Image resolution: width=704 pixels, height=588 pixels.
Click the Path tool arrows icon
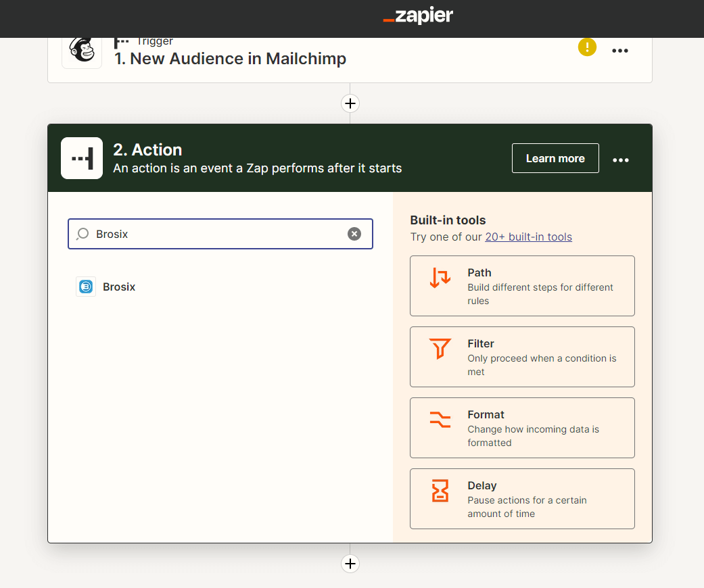(440, 277)
